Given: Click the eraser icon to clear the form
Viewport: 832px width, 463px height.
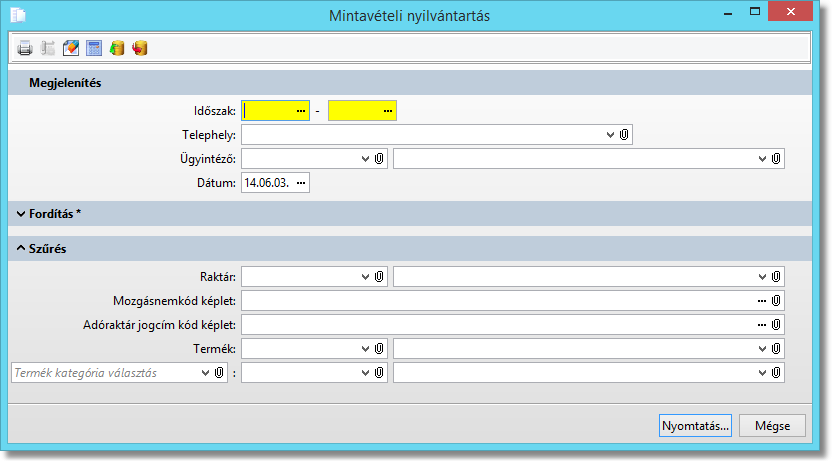Looking at the screenshot, I should (71, 47).
